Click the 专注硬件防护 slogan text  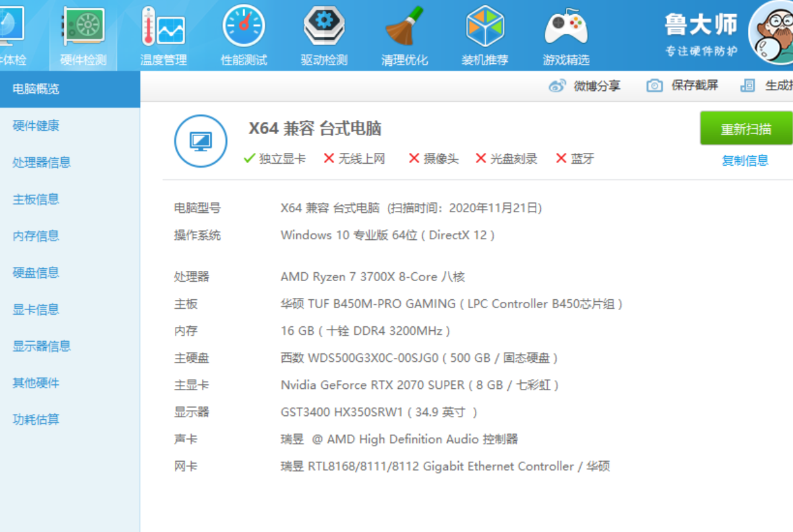(701, 51)
